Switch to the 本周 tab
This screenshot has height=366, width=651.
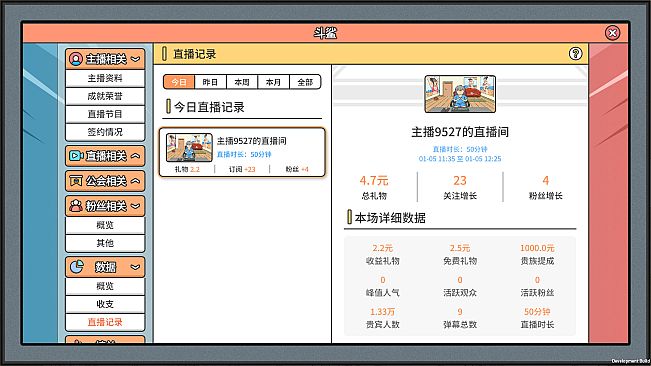click(x=242, y=82)
